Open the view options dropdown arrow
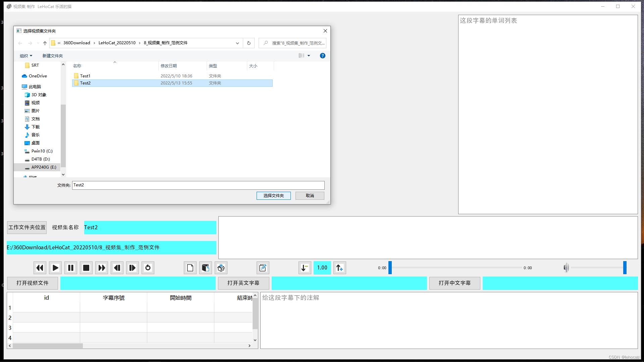Screen dimensions: 644x362 click(x=309, y=56)
